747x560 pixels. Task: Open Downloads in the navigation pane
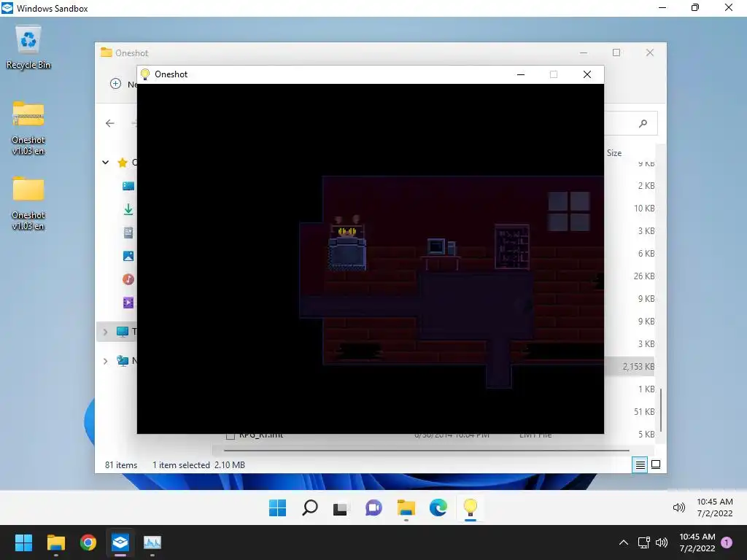pyautogui.click(x=128, y=209)
